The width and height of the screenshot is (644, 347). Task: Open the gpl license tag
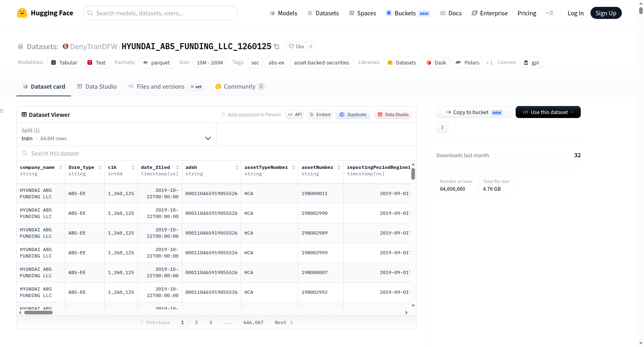pyautogui.click(x=532, y=62)
